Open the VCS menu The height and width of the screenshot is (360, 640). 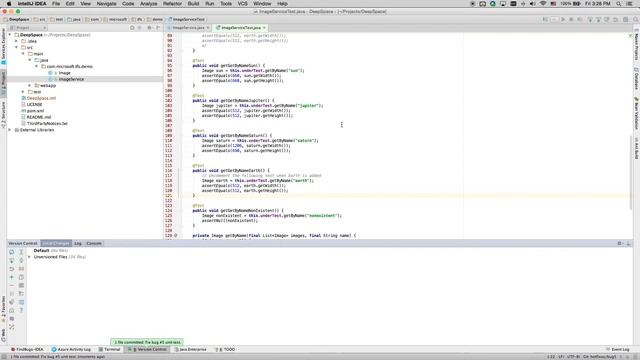[x=242, y=4]
